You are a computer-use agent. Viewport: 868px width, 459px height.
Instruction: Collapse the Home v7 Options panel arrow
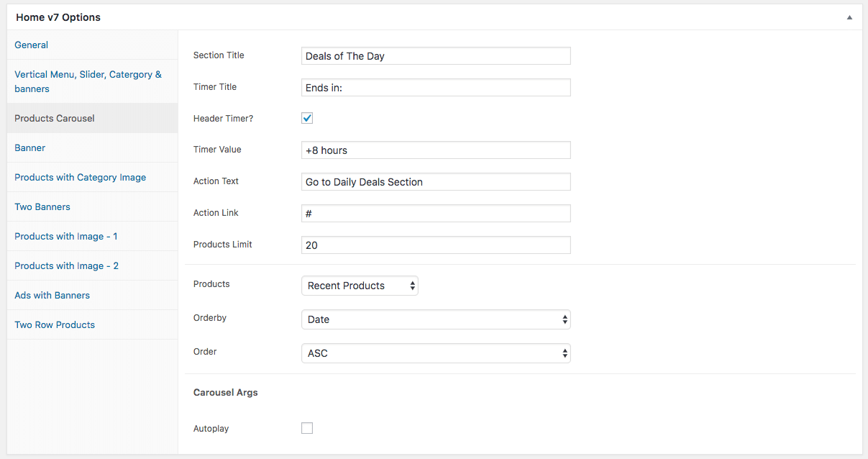[849, 17]
